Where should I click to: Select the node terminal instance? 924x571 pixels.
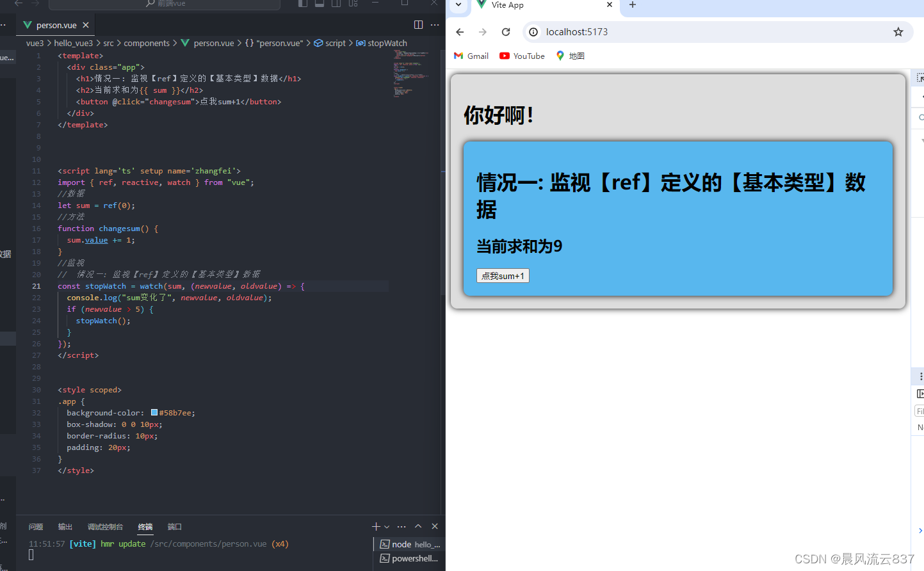[410, 544]
